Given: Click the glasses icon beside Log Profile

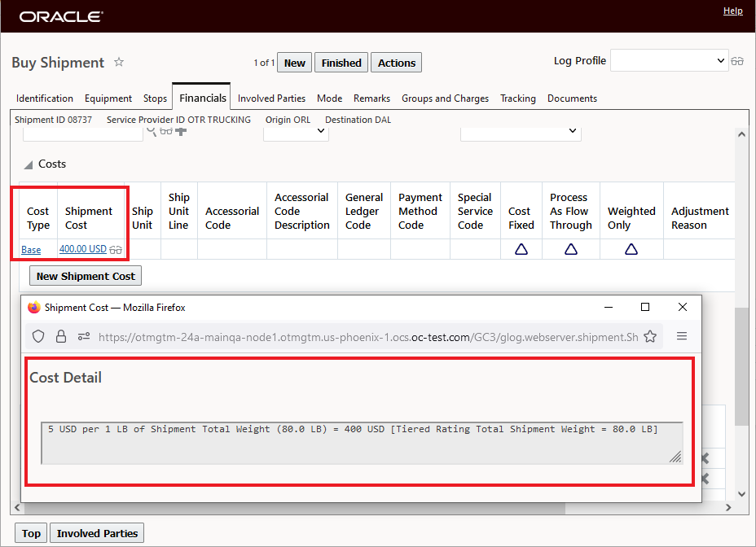Looking at the screenshot, I should 737,61.
